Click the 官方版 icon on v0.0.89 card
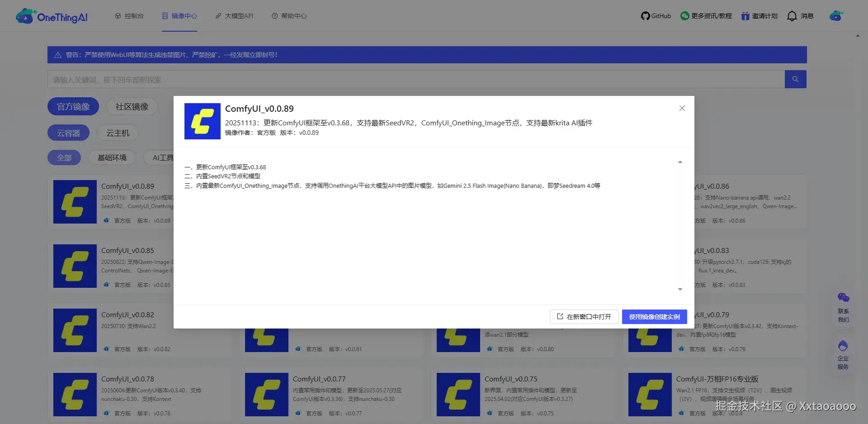This screenshot has height=424, width=868. 106,220
